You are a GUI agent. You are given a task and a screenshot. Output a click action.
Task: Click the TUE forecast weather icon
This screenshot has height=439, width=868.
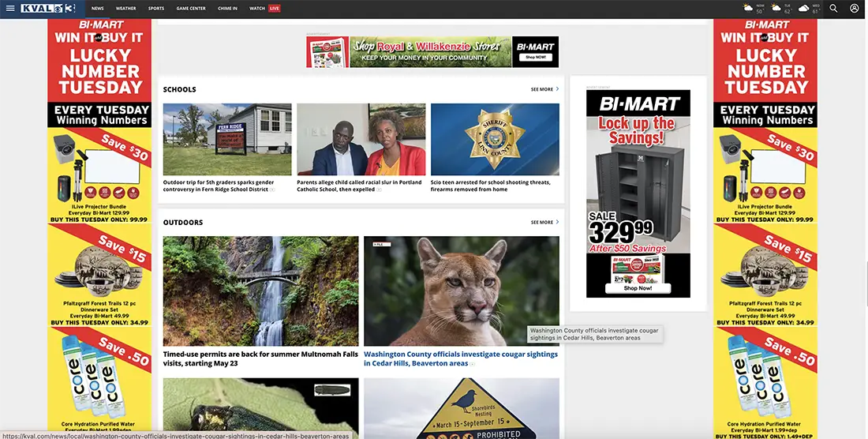pyautogui.click(x=776, y=8)
